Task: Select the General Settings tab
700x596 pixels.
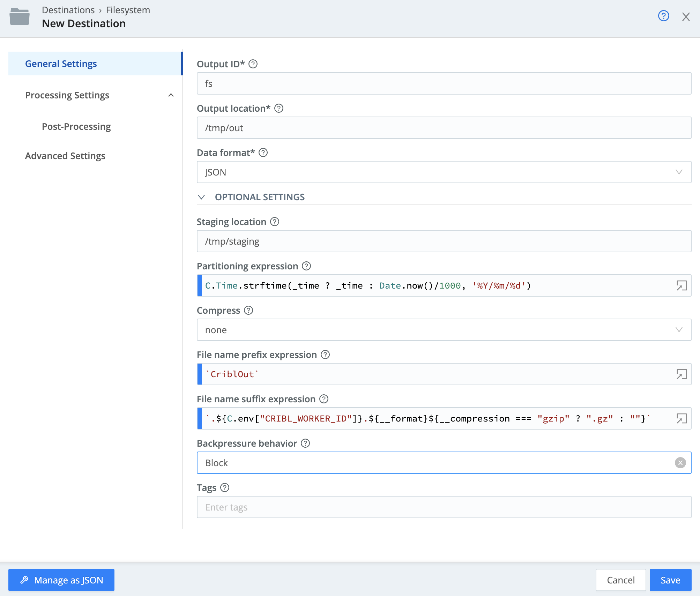Action: [x=61, y=63]
